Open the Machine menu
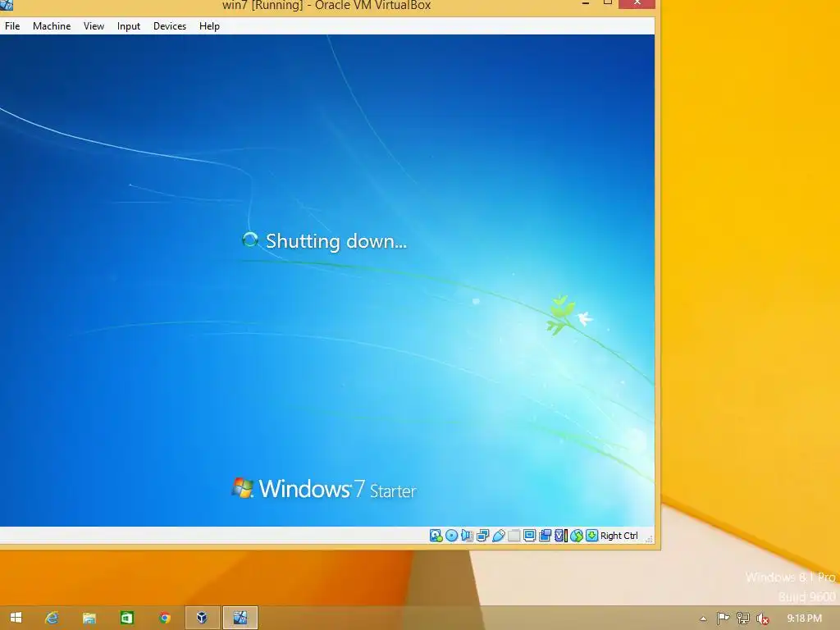The image size is (840, 630). (x=52, y=26)
